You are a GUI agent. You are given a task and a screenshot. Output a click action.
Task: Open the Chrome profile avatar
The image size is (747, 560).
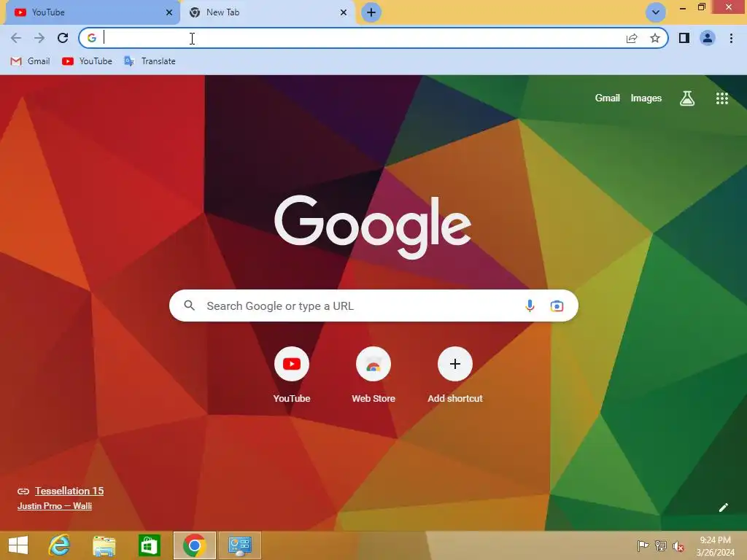(708, 38)
